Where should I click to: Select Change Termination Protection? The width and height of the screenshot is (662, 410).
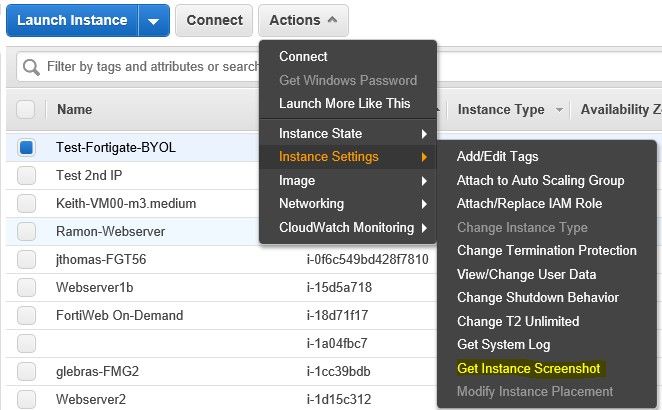click(546, 250)
